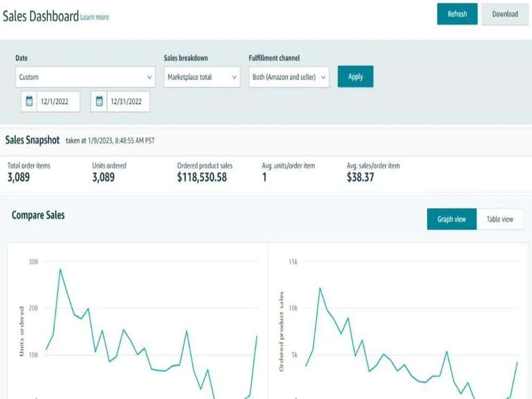Click the Ordered product sales axis label

pyautogui.click(x=281, y=331)
